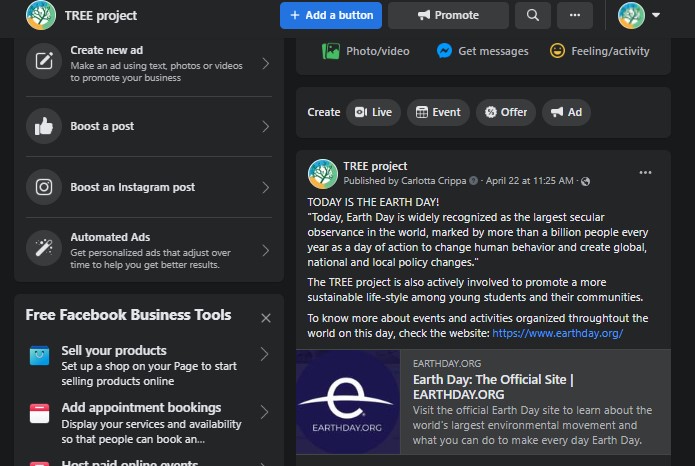Open the Create new ad chevron
The height and width of the screenshot is (466, 695).
266,63
